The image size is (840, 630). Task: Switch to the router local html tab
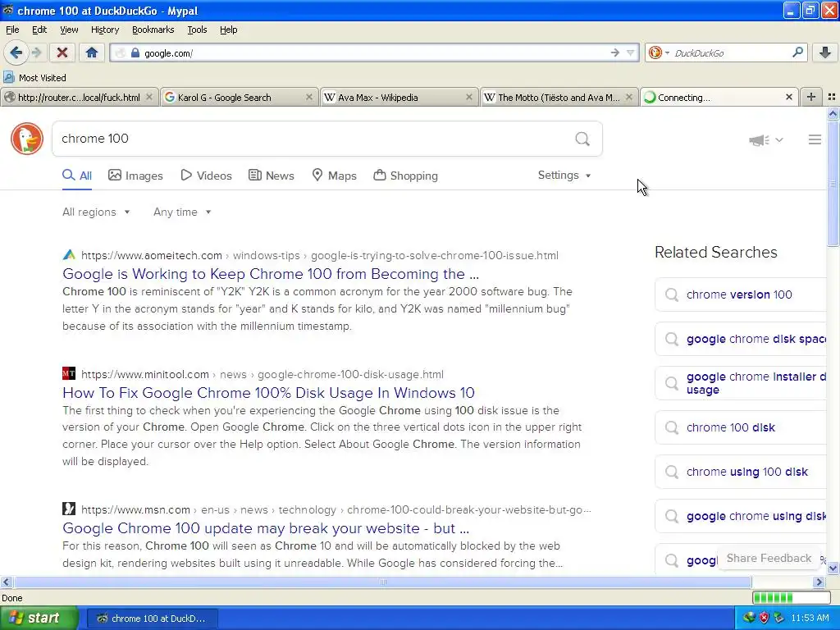coord(79,98)
